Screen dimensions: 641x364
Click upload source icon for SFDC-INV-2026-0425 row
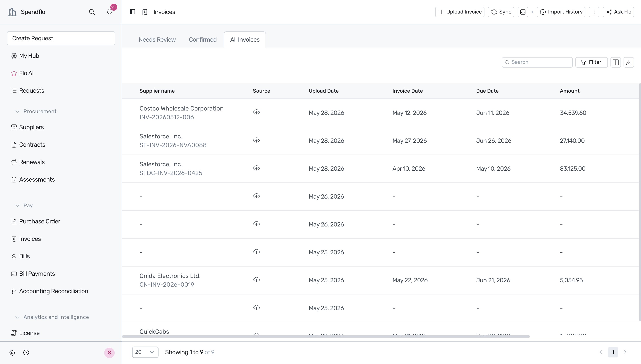pos(256,168)
